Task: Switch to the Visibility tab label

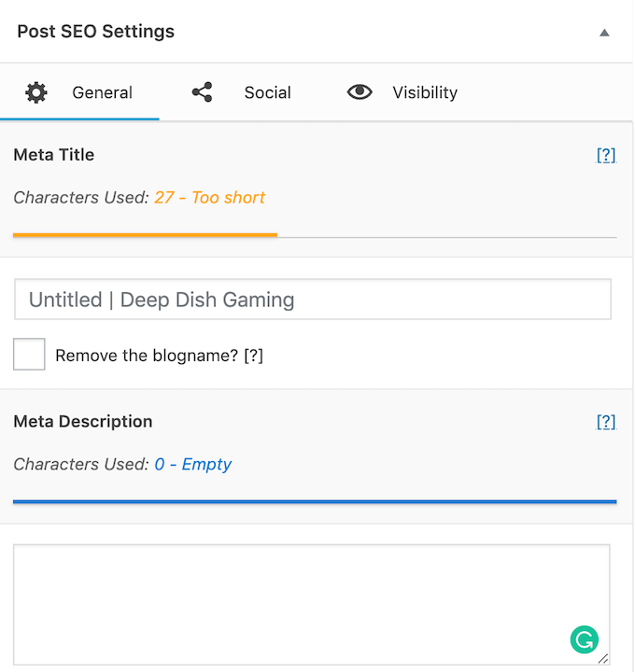Action: [425, 92]
